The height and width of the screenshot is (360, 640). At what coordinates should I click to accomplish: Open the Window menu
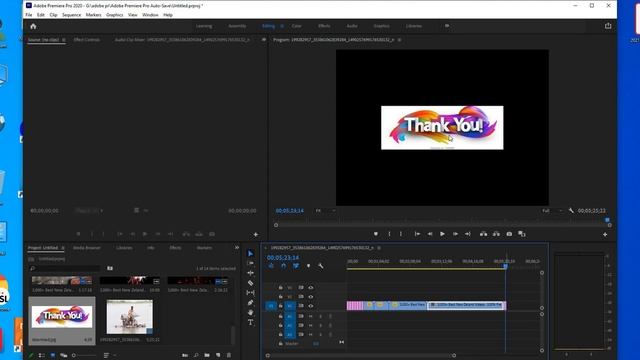pyautogui.click(x=150, y=15)
